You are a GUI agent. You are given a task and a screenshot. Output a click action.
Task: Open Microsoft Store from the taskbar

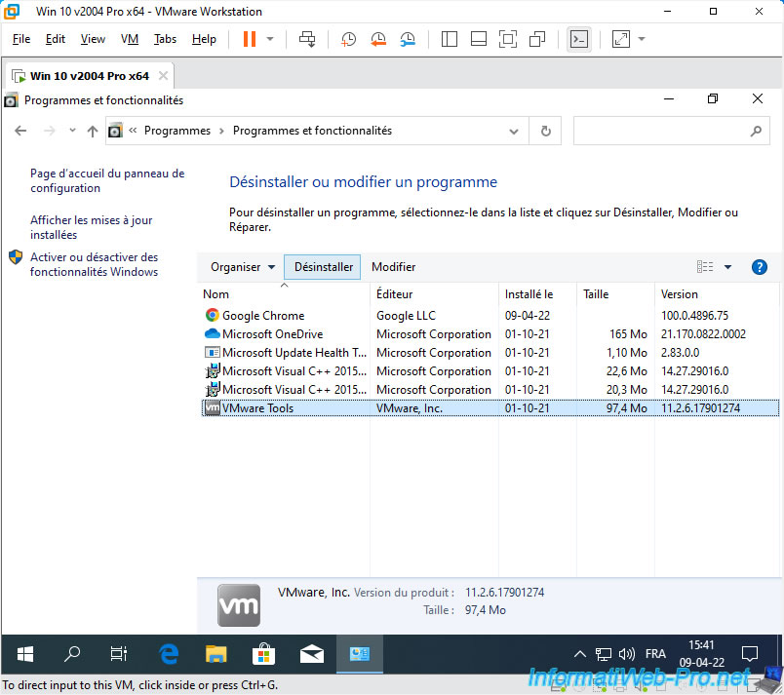[263, 654]
